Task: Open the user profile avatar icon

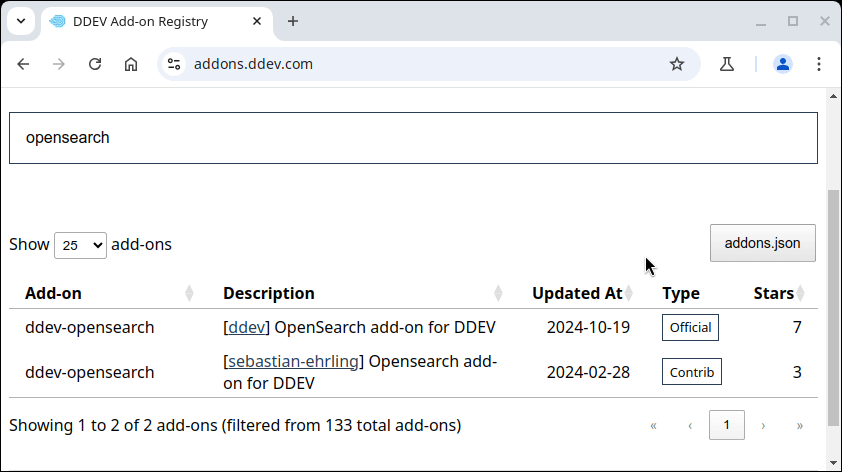Action: 782,64
